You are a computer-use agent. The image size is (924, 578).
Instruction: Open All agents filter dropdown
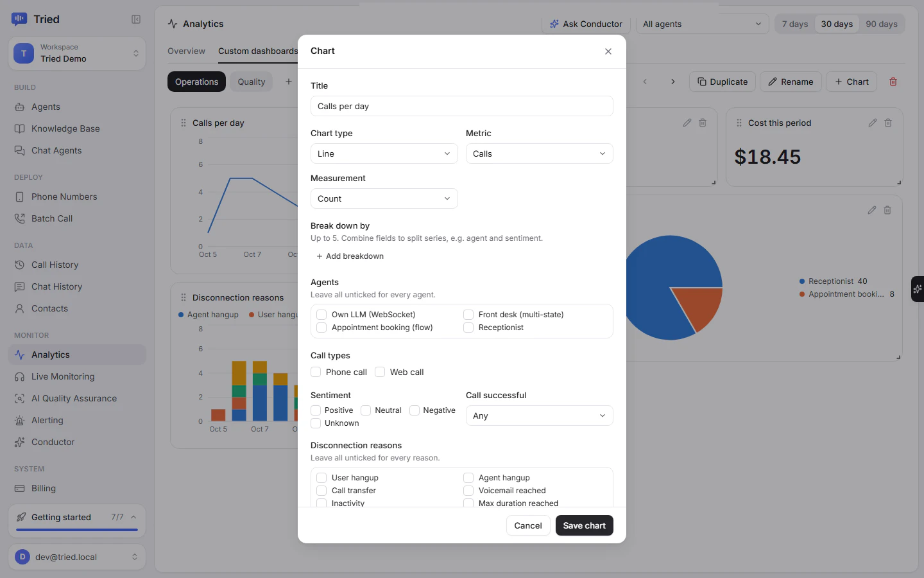pyautogui.click(x=702, y=24)
